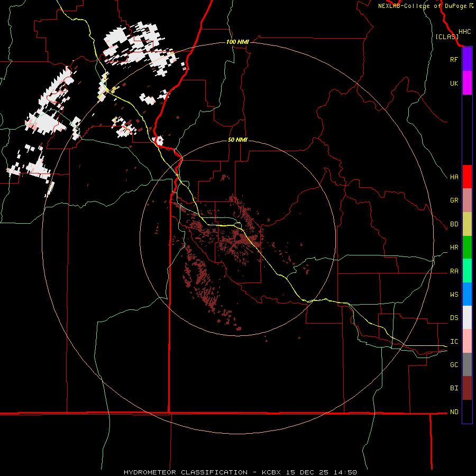Click the RA light green legend swatch
This screenshot has height=476, width=476.
(x=467, y=271)
